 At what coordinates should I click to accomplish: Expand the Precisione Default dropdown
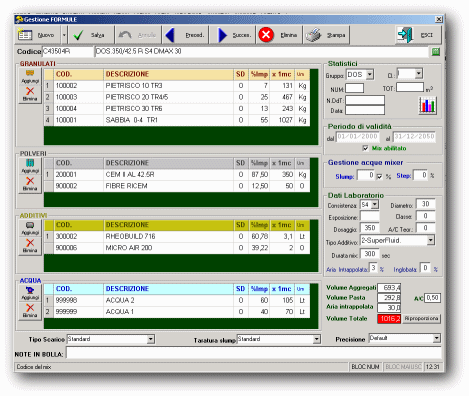tap(437, 338)
